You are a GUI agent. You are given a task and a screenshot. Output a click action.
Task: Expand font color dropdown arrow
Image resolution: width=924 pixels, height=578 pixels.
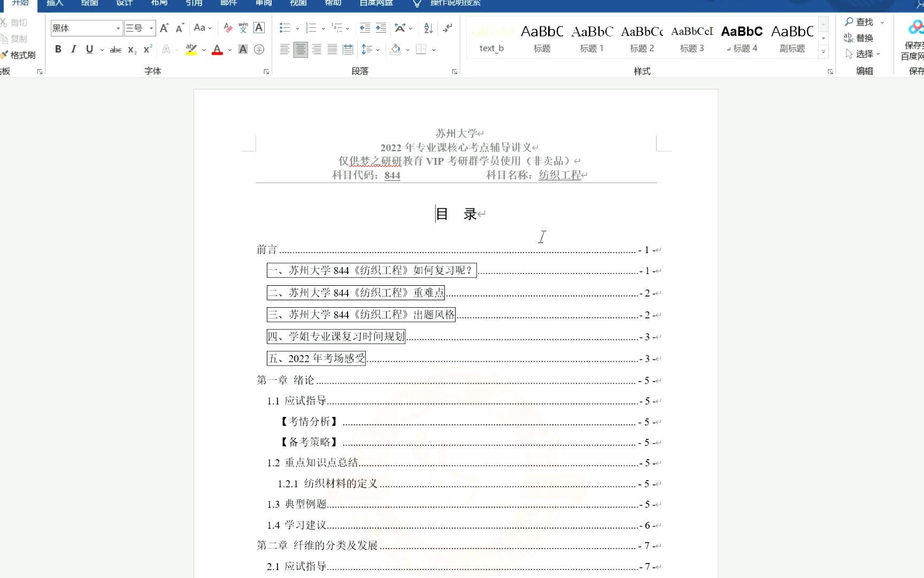click(230, 50)
